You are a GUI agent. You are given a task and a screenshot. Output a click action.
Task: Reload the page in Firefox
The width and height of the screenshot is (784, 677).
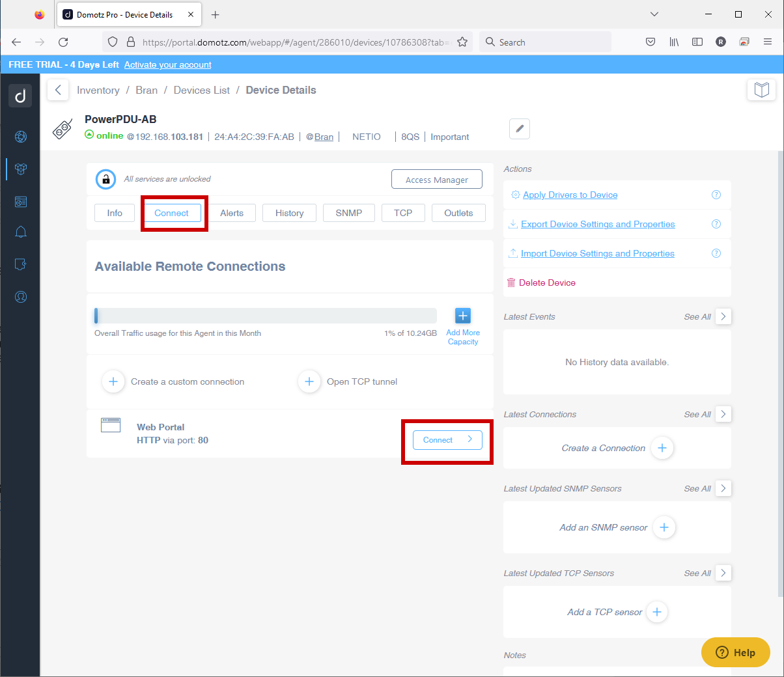(63, 42)
